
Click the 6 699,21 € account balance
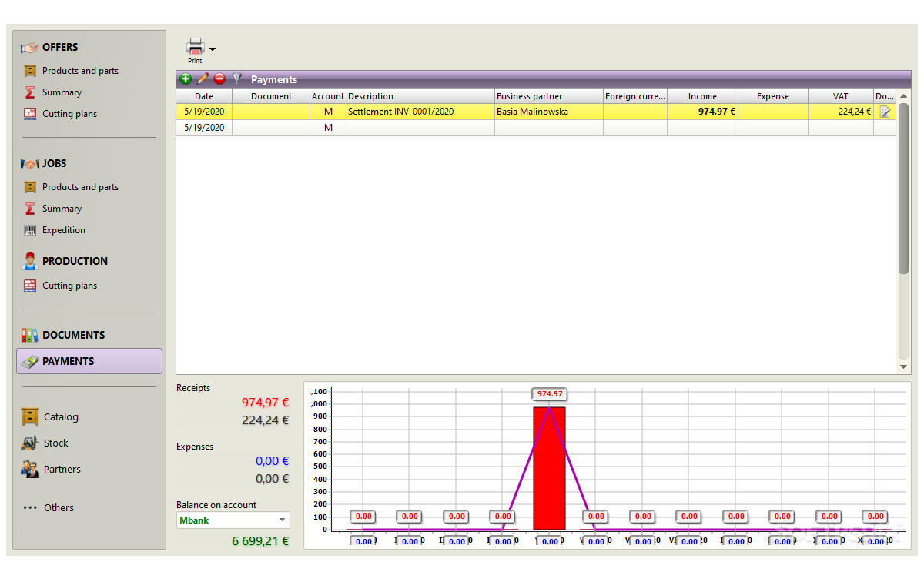[x=260, y=541]
